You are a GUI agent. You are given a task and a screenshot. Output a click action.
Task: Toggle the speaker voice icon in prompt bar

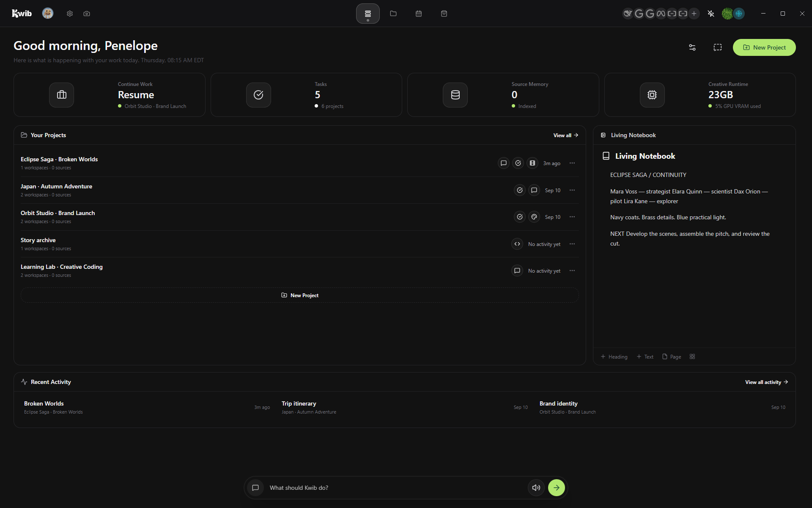tap(536, 488)
